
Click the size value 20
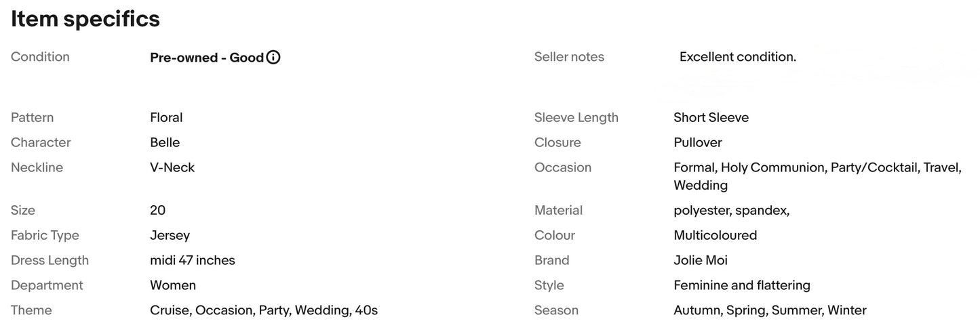point(157,210)
